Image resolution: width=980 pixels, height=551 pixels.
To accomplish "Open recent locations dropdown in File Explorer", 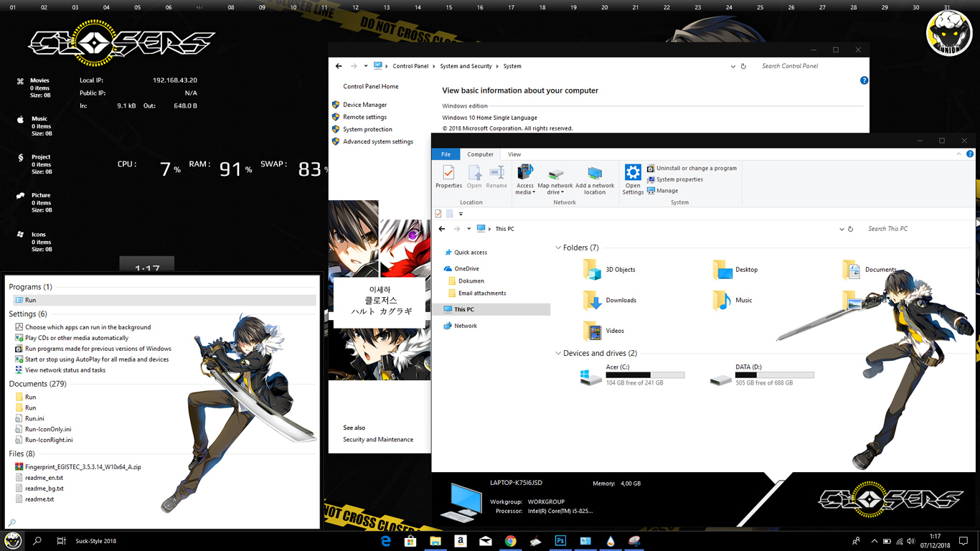I will [x=469, y=229].
